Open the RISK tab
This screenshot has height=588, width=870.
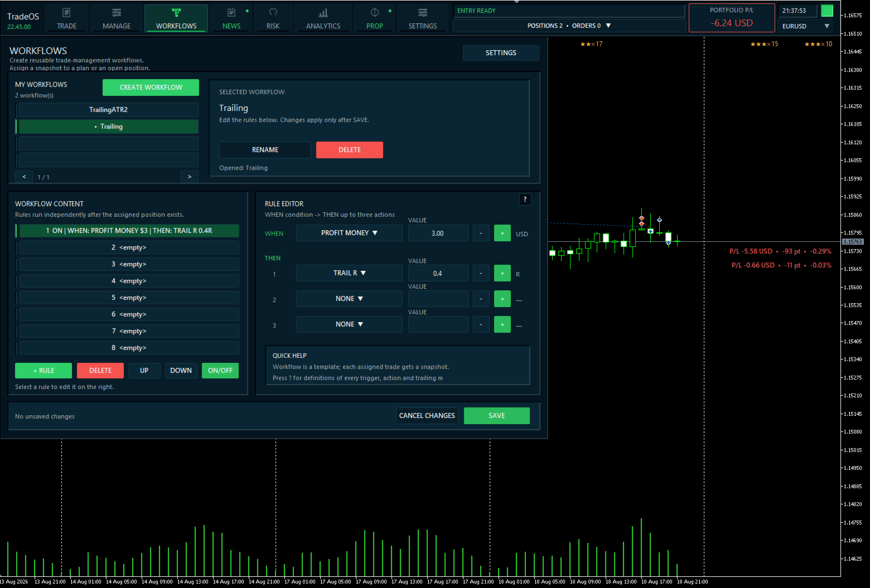coord(273,18)
